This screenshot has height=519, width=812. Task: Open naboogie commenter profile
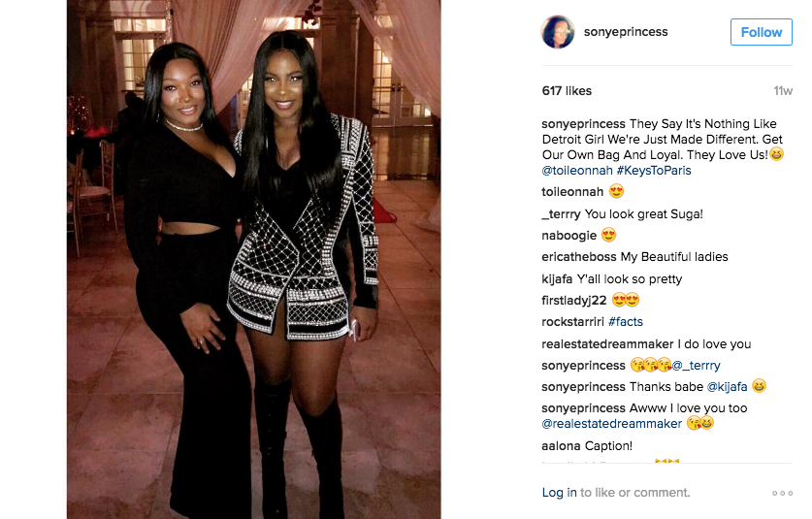click(569, 236)
